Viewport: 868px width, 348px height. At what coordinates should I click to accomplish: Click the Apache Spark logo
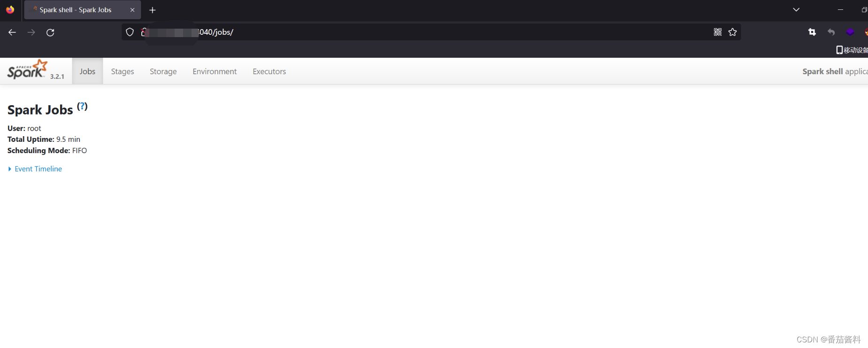(x=27, y=70)
